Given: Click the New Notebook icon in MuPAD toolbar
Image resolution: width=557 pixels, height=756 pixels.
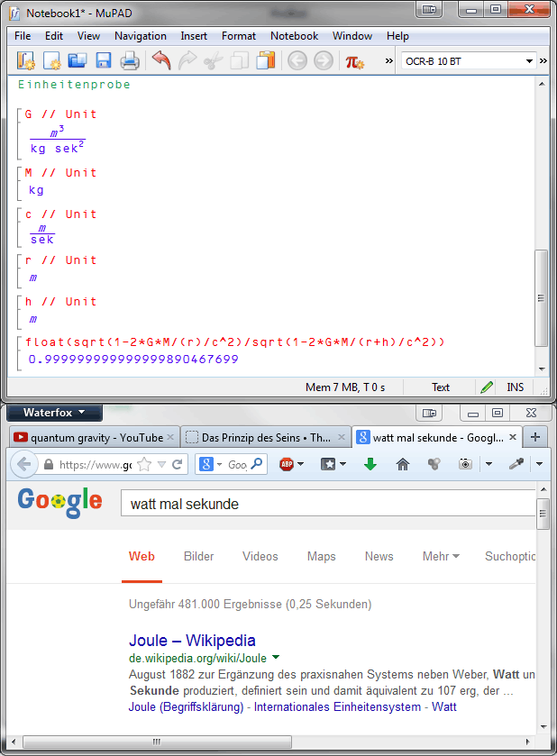Looking at the screenshot, I should [x=26, y=61].
